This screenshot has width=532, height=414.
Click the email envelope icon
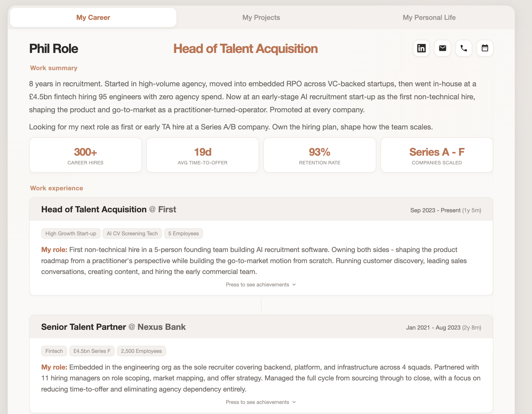(442, 48)
